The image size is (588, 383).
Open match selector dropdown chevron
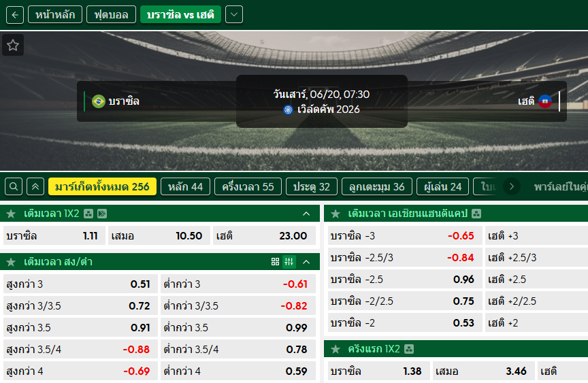click(234, 14)
